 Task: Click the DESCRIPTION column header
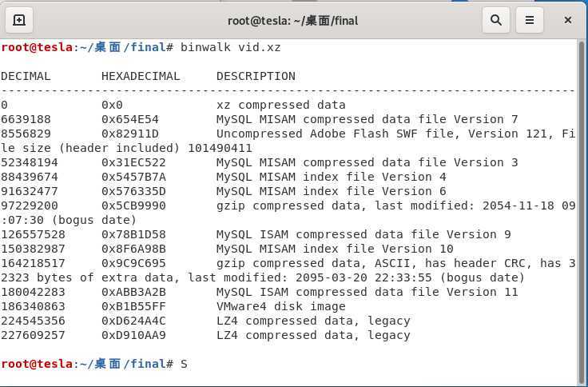(256, 76)
